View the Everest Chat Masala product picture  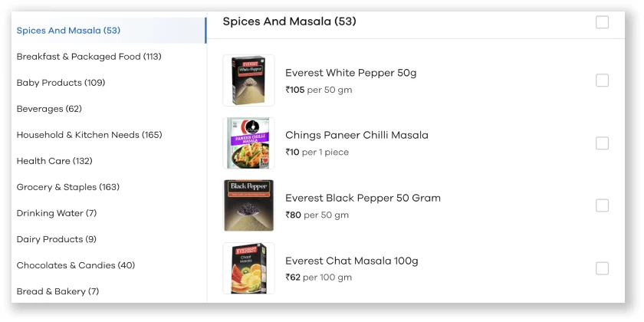click(248, 268)
